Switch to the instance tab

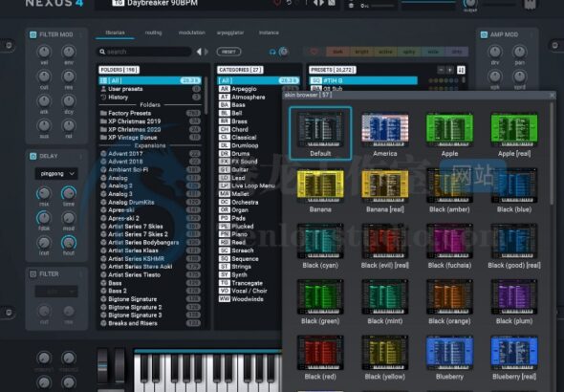pos(269,33)
